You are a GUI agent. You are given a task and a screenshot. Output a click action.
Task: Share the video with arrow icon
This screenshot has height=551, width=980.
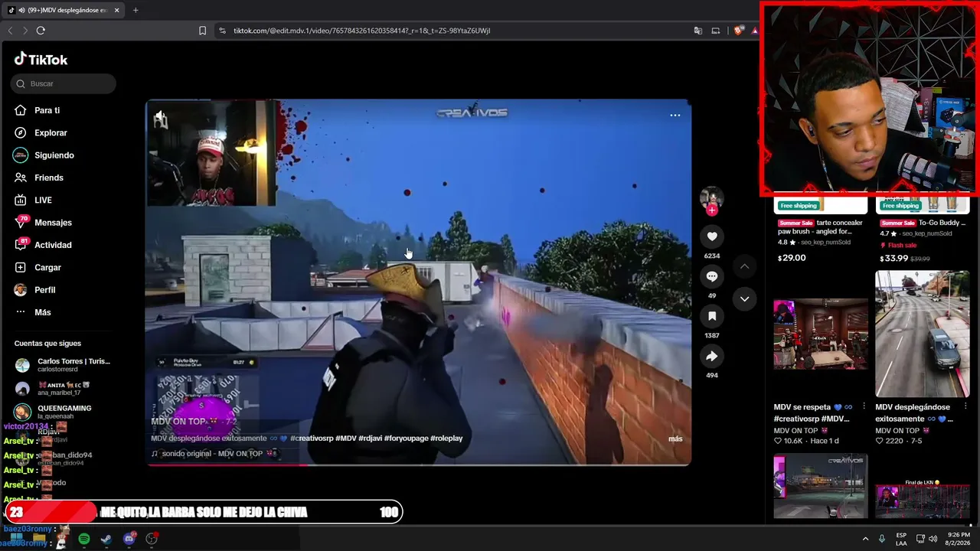pos(712,356)
